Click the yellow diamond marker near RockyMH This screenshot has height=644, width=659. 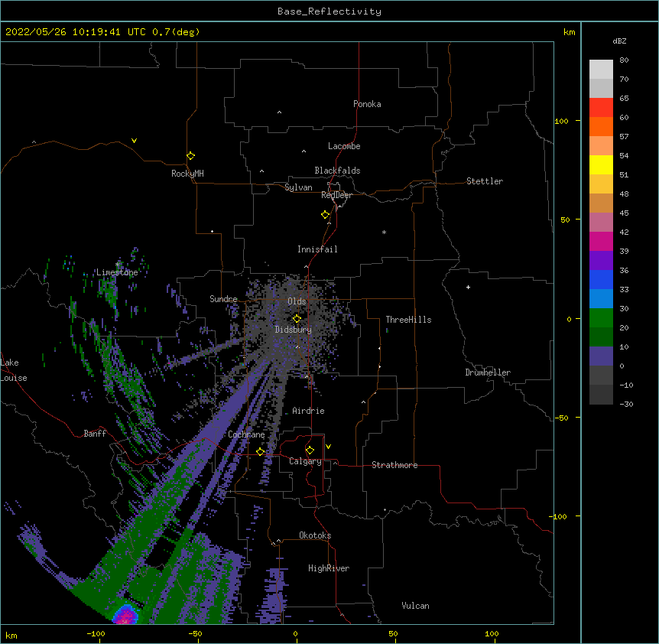[190, 156]
